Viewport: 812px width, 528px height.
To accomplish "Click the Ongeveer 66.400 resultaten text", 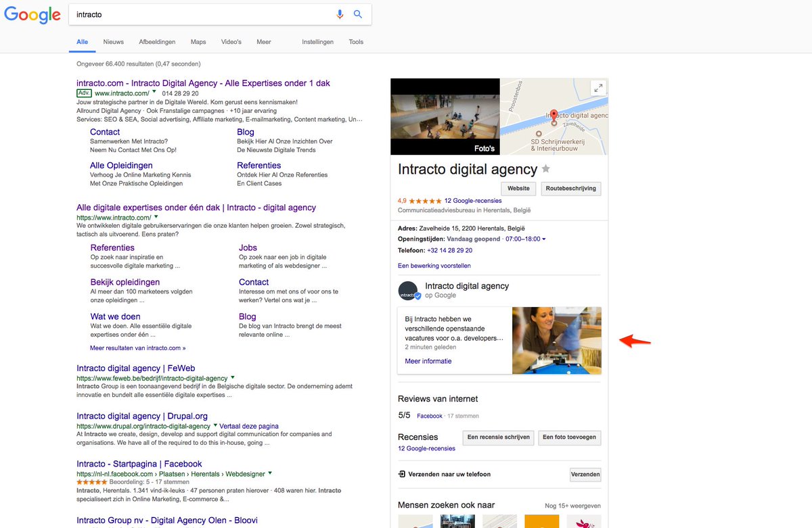I will [x=139, y=64].
